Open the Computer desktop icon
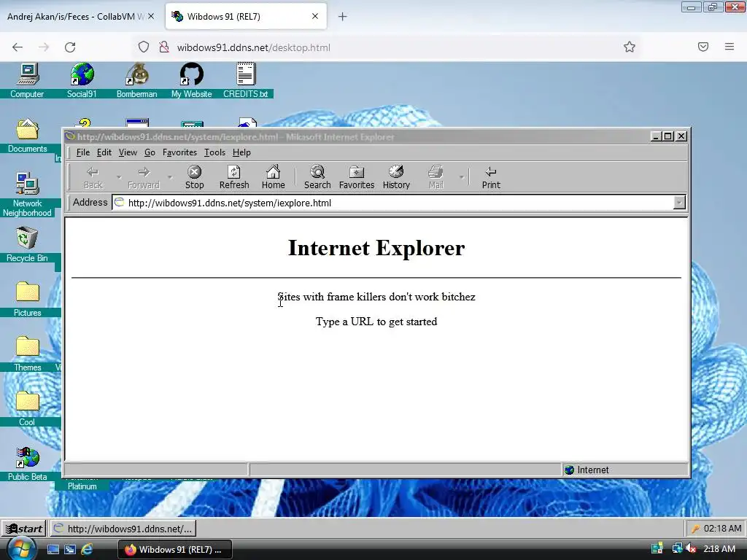The height and width of the screenshot is (560, 747). point(27,80)
